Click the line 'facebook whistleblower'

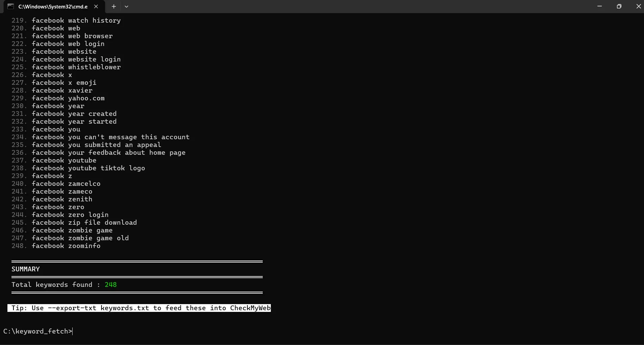(76, 67)
